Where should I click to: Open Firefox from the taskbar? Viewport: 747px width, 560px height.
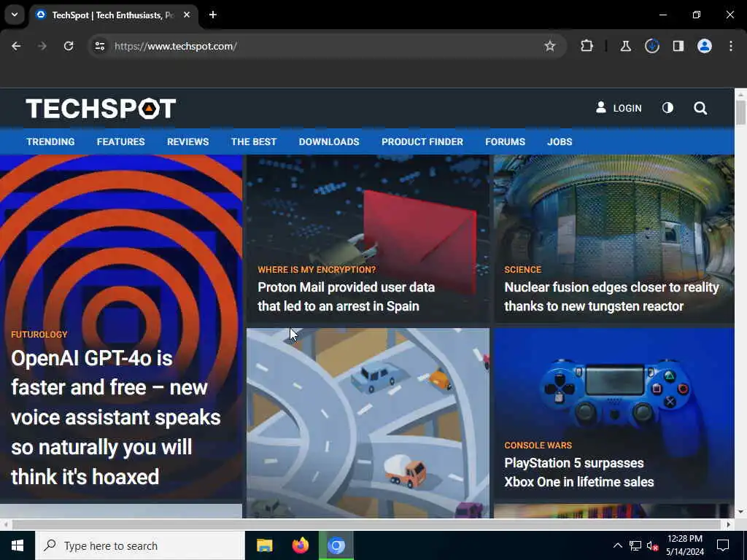300,545
